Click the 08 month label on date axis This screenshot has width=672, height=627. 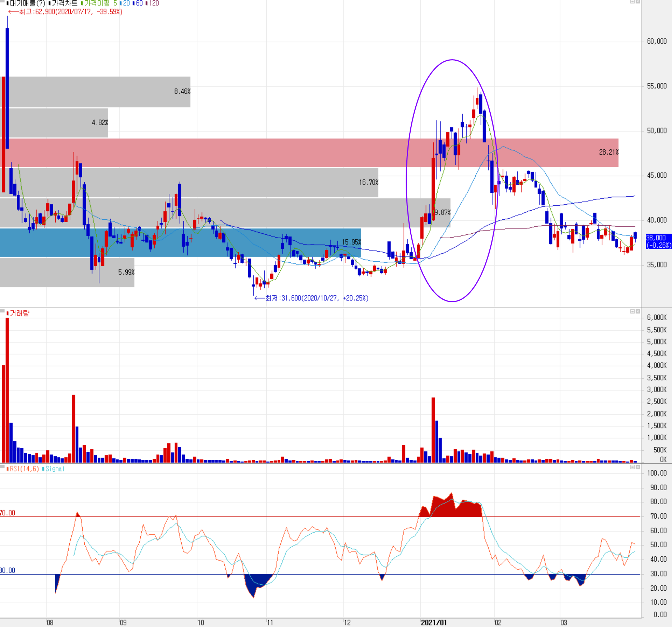[x=50, y=623]
